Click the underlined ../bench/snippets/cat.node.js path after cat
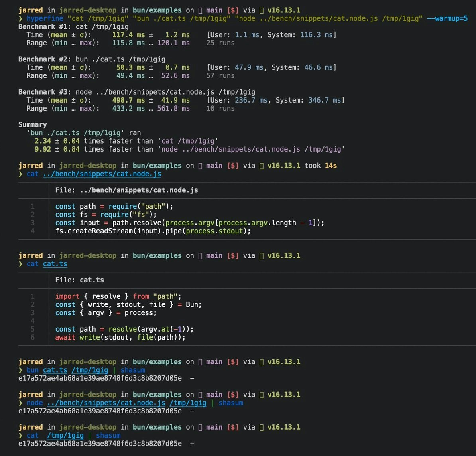The height and width of the screenshot is (456, 476). 102,174
